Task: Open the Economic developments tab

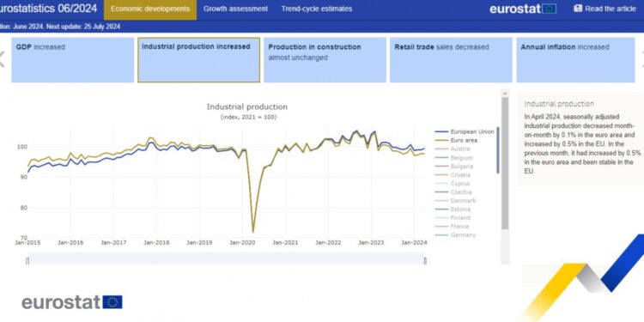Action: [x=150, y=9]
